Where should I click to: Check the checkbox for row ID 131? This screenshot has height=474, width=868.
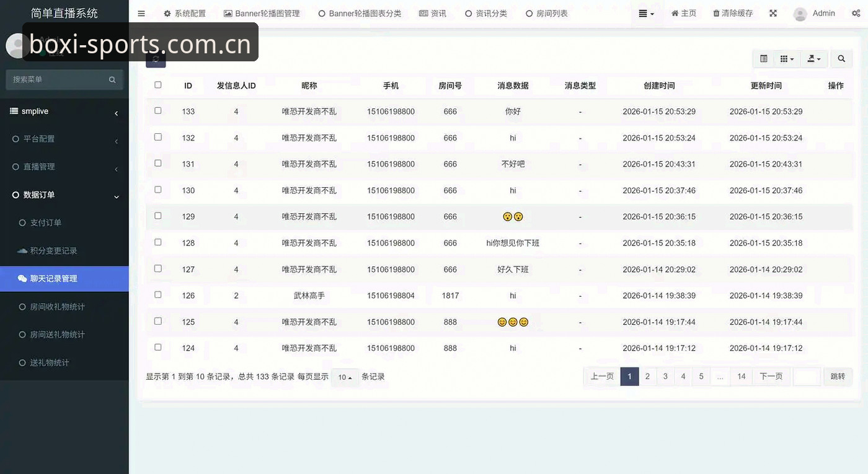(x=158, y=163)
